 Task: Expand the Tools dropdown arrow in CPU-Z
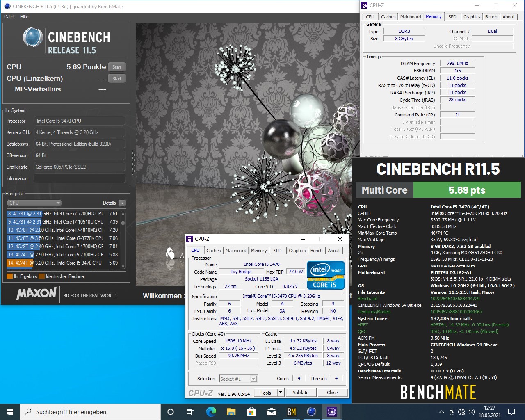(281, 393)
